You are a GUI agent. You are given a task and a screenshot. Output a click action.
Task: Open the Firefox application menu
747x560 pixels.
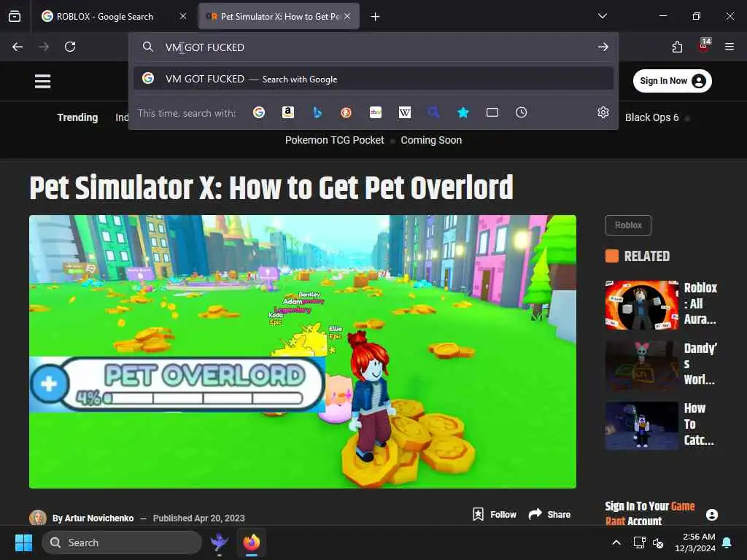point(729,47)
